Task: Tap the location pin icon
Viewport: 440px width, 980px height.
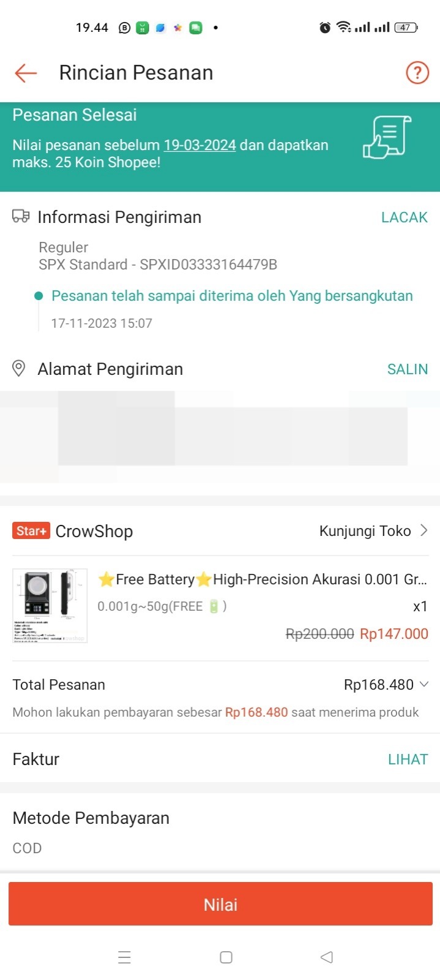Action: (19, 369)
